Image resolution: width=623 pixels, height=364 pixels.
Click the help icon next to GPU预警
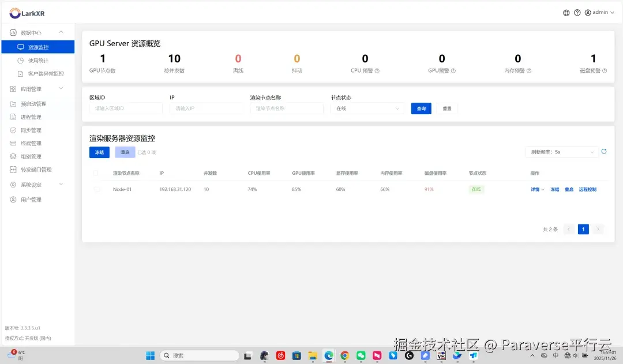point(453,71)
